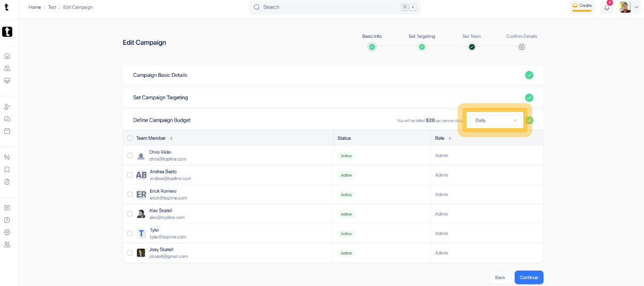Click the Team Member column sort arrow
Screen dimensions: 644x286
coord(171,138)
